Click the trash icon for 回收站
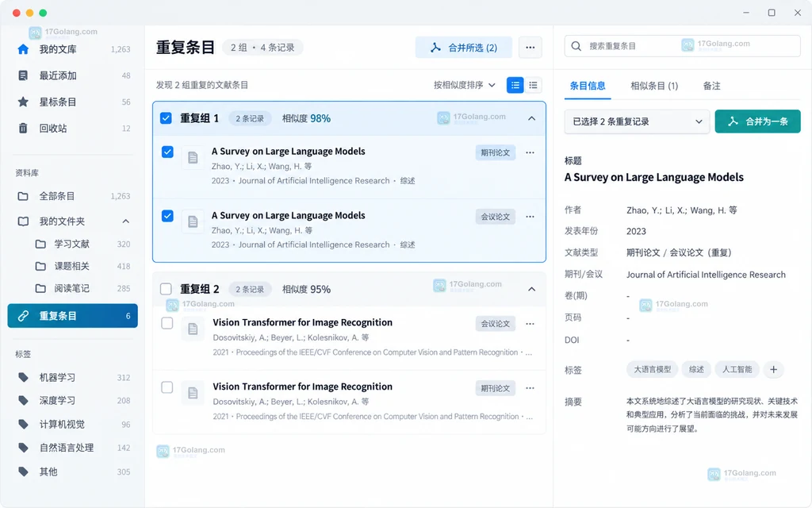 23,128
